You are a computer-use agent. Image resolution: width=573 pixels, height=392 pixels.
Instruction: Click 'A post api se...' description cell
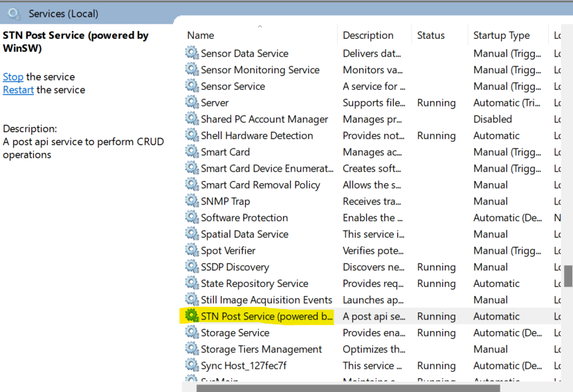pos(374,317)
